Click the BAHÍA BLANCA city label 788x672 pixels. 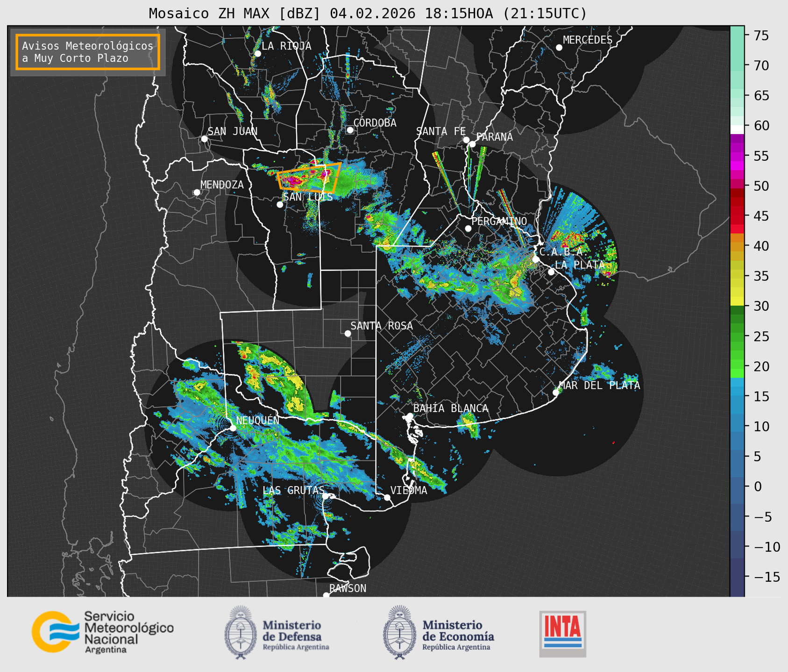tap(451, 408)
